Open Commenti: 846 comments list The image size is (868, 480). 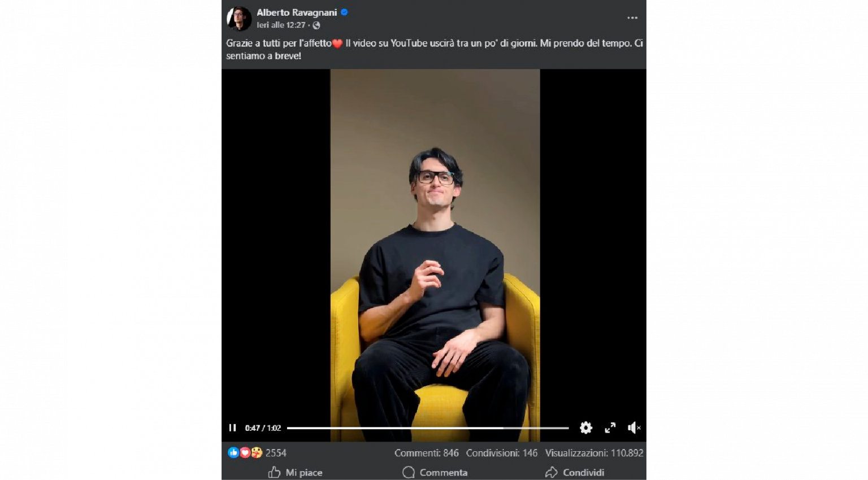coord(427,453)
